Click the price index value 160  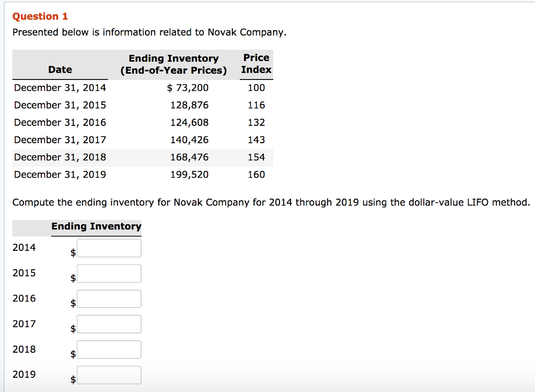[x=256, y=175]
